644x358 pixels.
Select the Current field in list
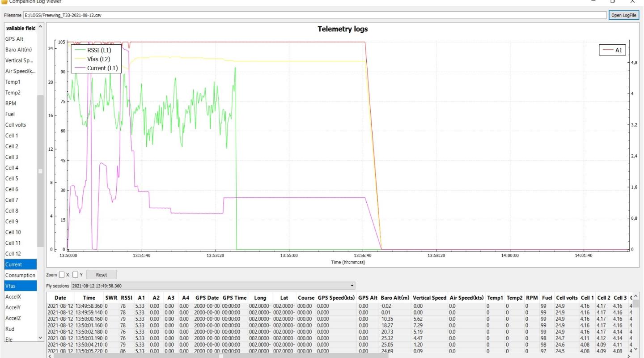click(21, 264)
